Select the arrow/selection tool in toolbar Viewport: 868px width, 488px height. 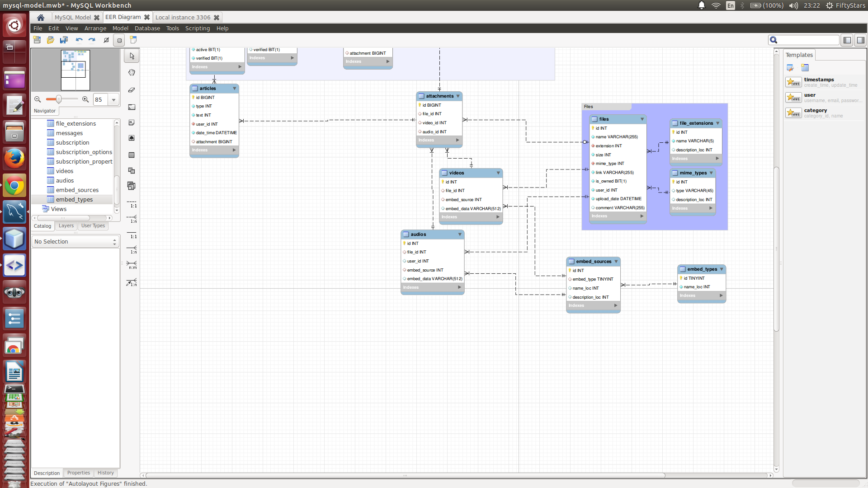pyautogui.click(x=132, y=56)
